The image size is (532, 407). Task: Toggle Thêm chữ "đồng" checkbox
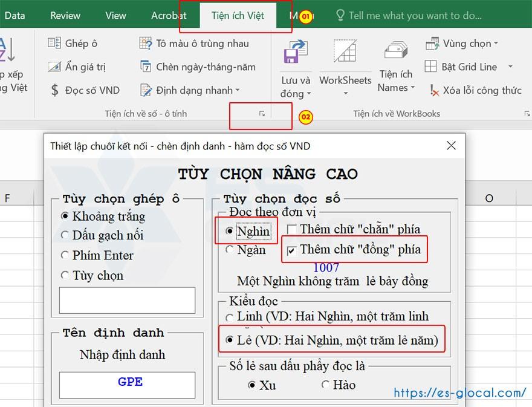click(291, 251)
